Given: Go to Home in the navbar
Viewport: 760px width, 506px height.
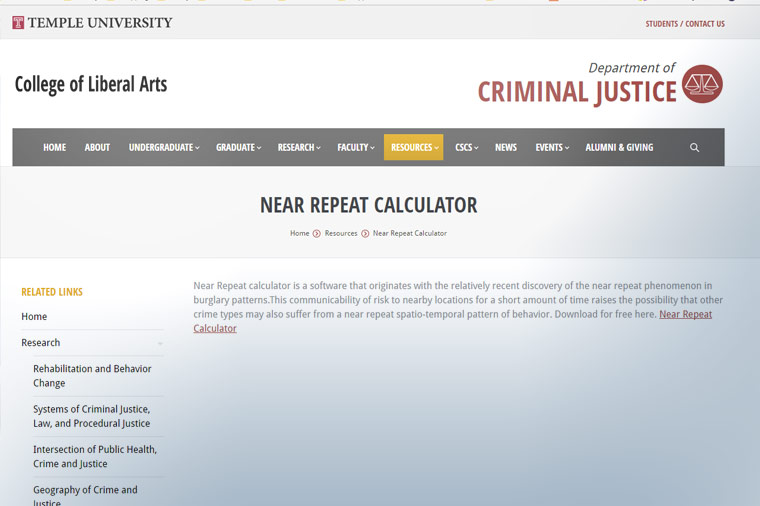Looking at the screenshot, I should click(54, 147).
